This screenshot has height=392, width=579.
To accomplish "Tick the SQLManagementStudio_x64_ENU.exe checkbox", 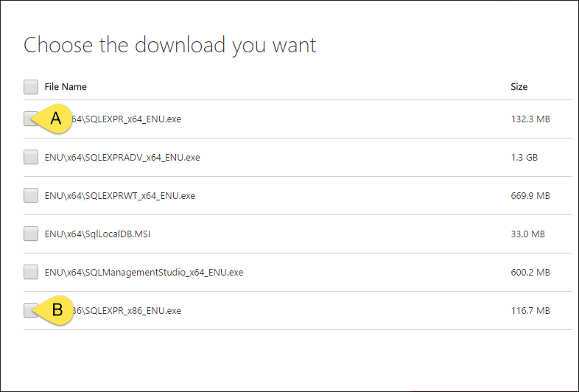I will pyautogui.click(x=31, y=272).
